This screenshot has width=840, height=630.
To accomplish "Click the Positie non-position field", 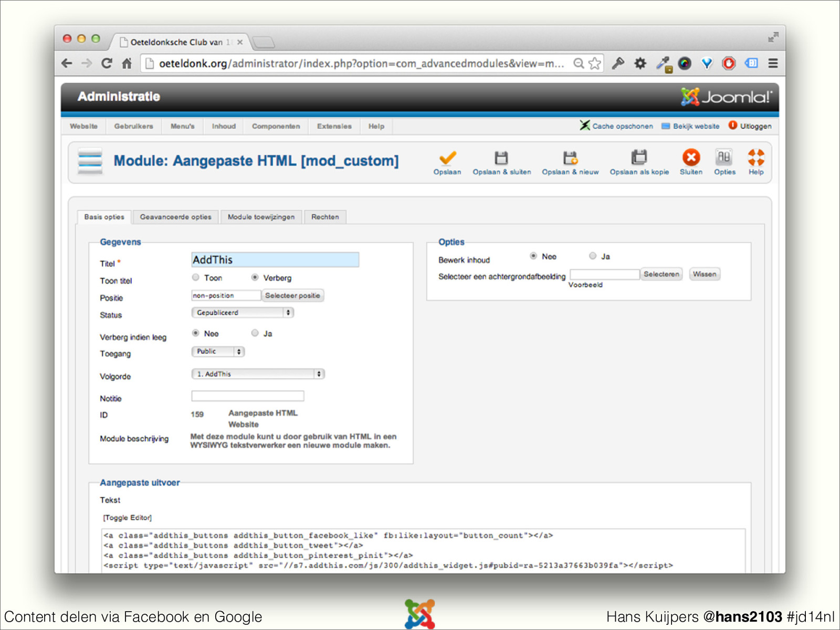I will click(226, 296).
